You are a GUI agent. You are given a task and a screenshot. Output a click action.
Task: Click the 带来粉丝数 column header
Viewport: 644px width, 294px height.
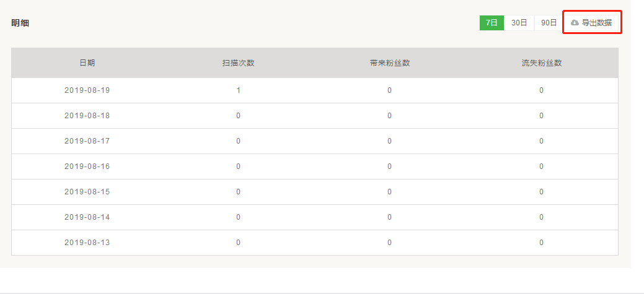390,63
